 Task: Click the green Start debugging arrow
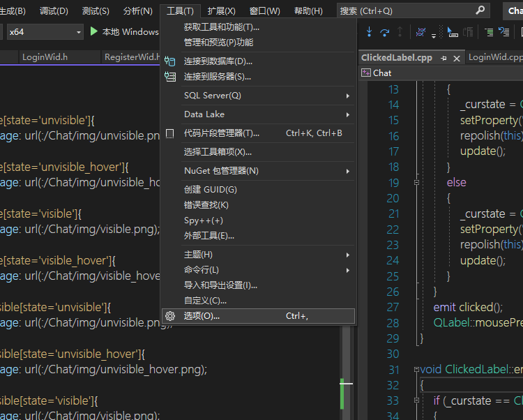[93, 31]
